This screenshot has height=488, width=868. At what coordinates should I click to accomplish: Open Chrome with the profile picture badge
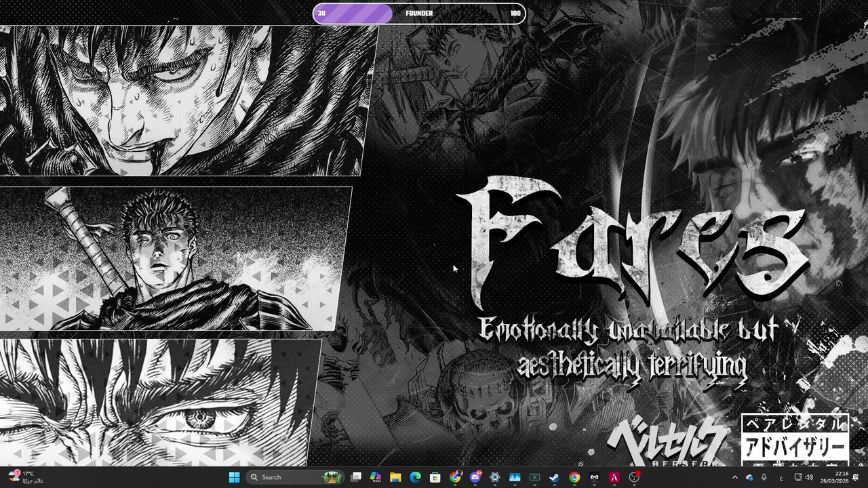(456, 477)
